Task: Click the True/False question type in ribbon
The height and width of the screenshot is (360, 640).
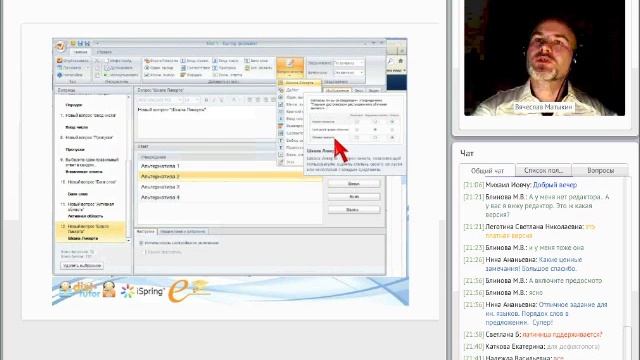Action: click(x=161, y=61)
